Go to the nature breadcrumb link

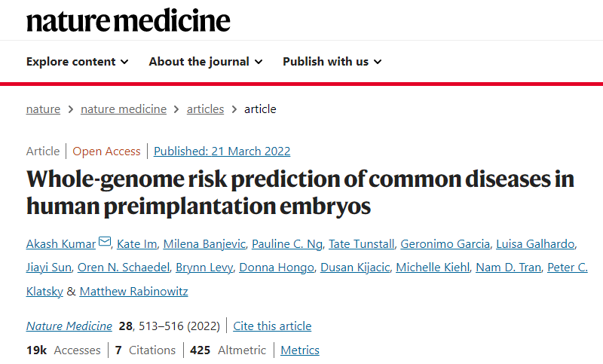[43, 109]
